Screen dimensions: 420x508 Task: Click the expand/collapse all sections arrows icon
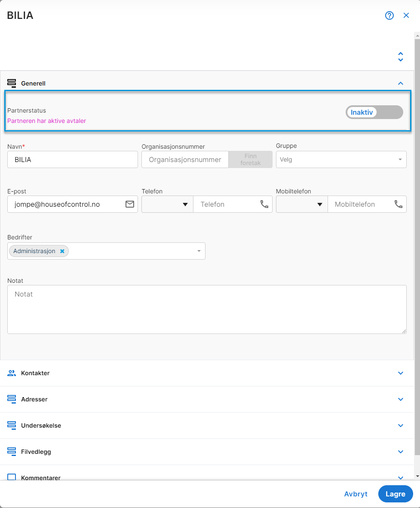pyautogui.click(x=401, y=57)
